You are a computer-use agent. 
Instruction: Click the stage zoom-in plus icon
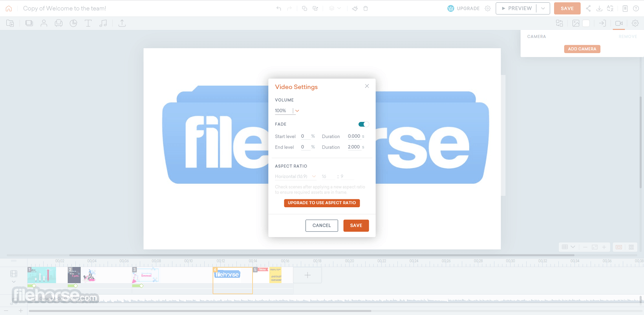click(604, 247)
